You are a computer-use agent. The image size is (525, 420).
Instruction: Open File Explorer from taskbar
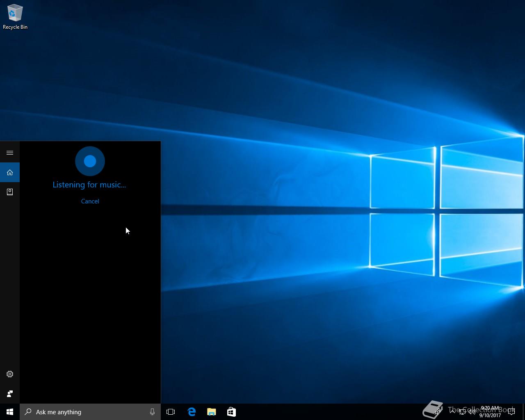(x=211, y=412)
